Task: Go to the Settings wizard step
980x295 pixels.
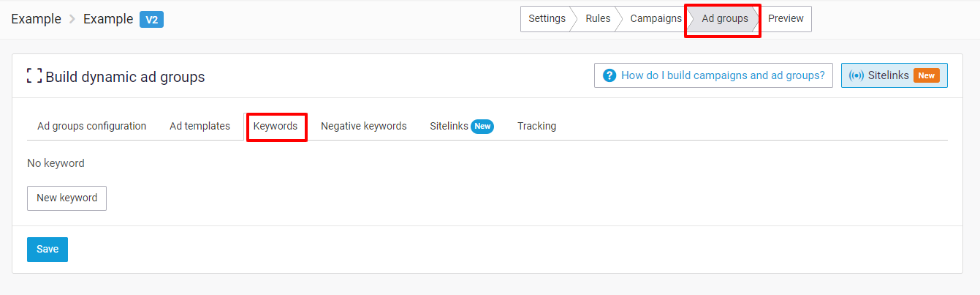Action: coord(547,19)
